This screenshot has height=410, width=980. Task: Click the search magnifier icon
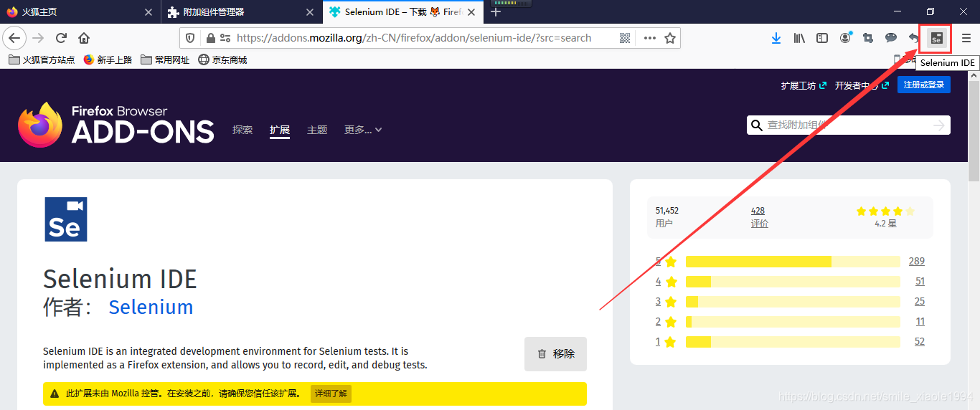756,125
